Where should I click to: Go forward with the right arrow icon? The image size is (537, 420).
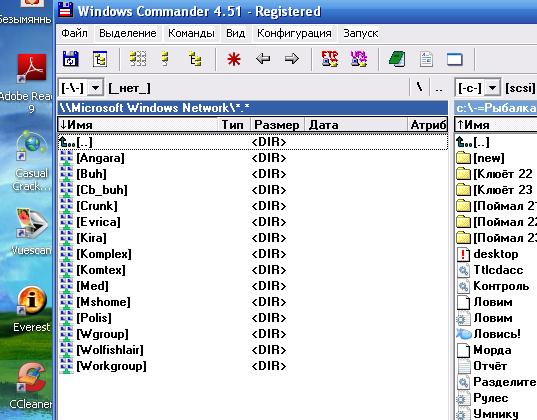[x=292, y=59]
